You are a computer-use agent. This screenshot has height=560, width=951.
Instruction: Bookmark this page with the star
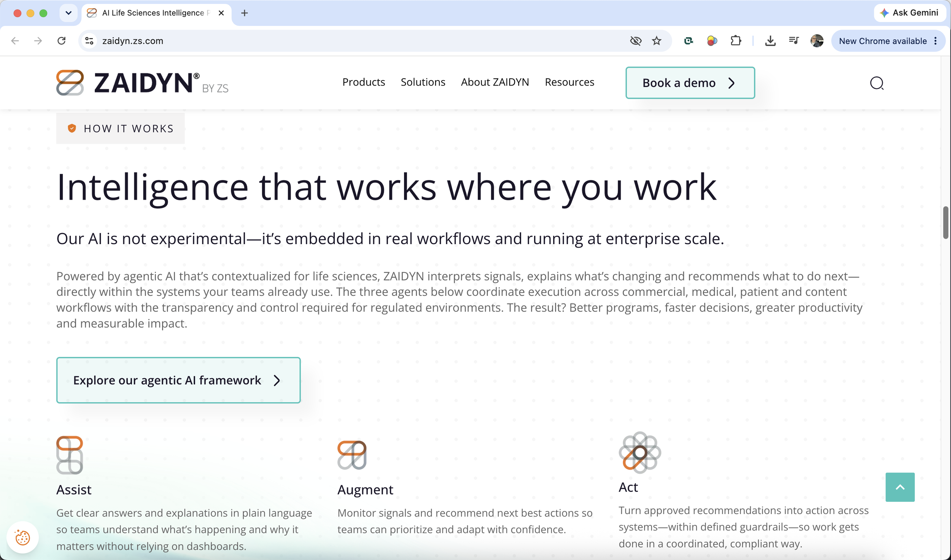click(657, 41)
